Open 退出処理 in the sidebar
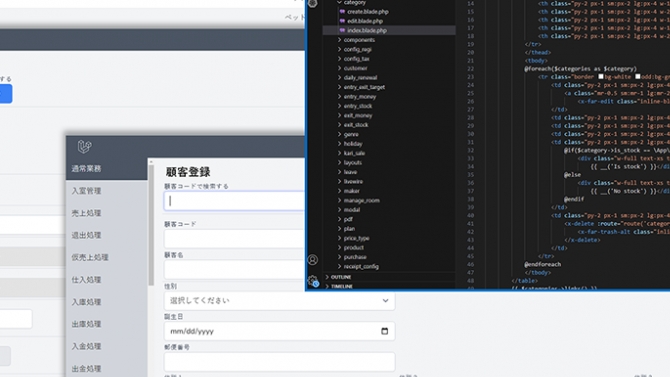The width and height of the screenshot is (670, 377). (86, 235)
